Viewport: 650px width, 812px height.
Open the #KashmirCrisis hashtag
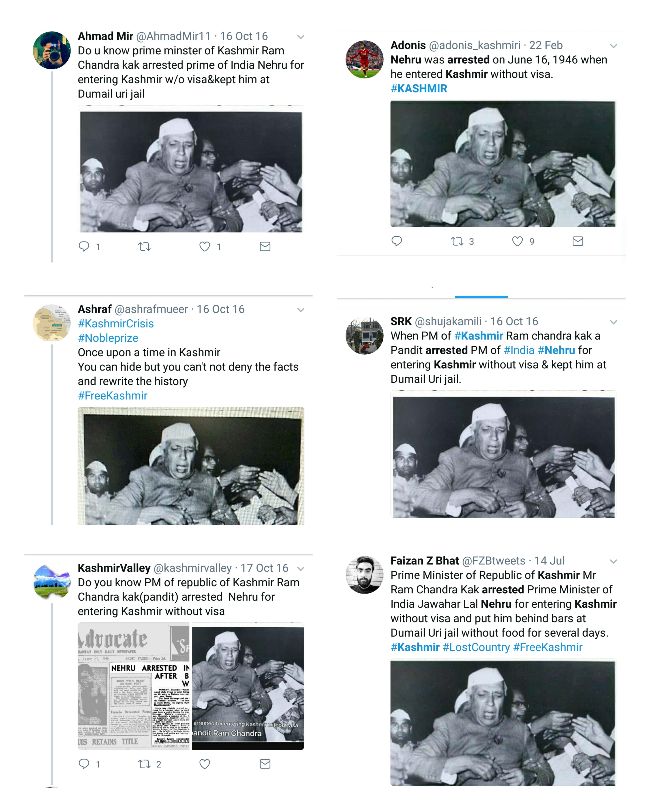[x=116, y=323]
